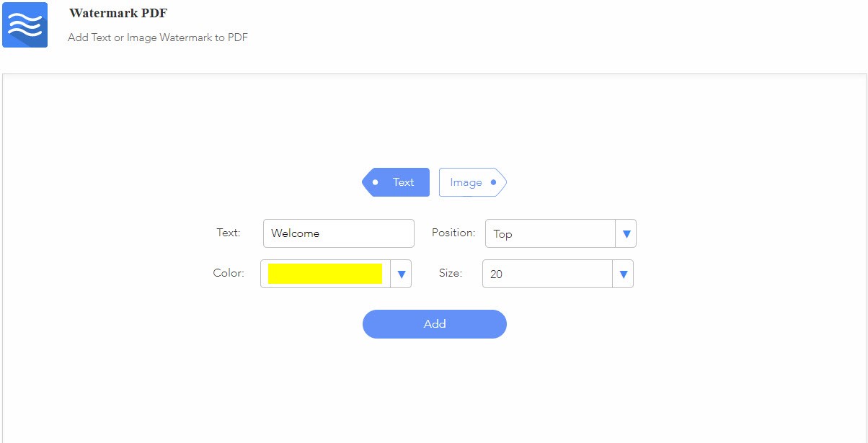Viewport: 868px width, 443px height.
Task: Click the empty area below the Add button
Action: [x=435, y=389]
